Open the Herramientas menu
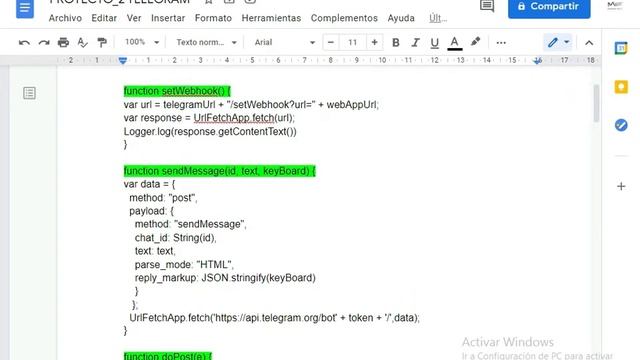Screen dimensions: 640x360 271,18
